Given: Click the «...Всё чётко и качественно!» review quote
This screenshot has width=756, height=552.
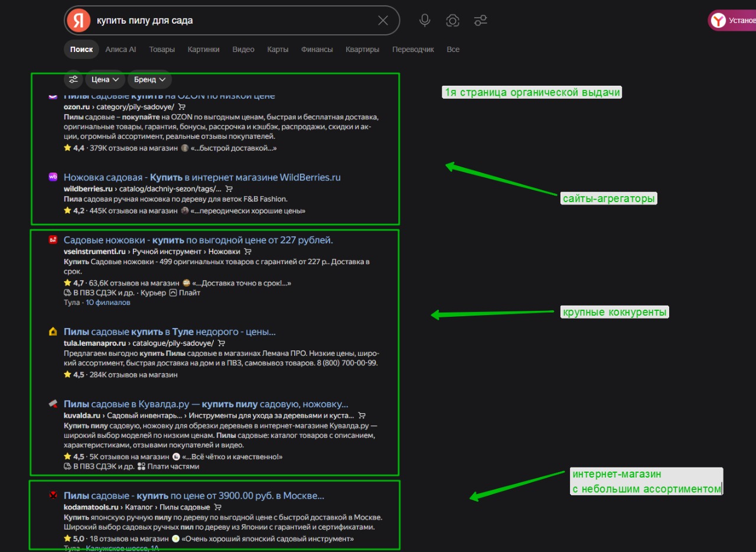Looking at the screenshot, I should pos(232,457).
